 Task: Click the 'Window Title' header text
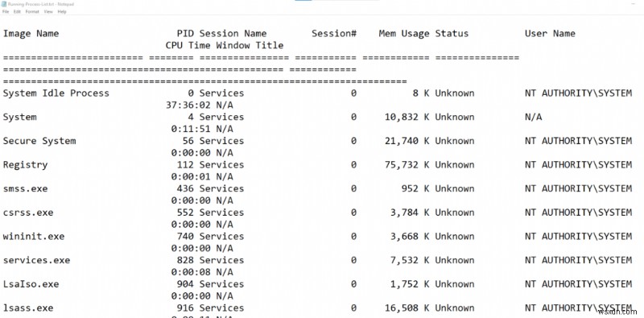click(250, 45)
